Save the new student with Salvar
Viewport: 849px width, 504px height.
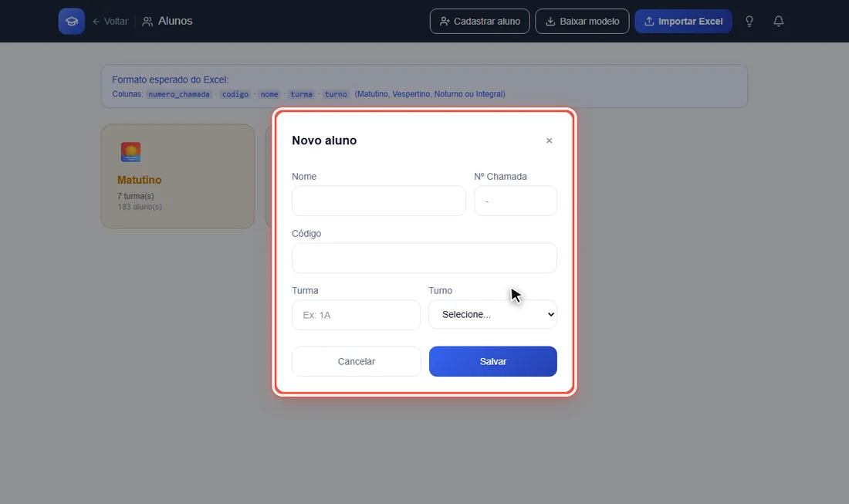pos(492,361)
